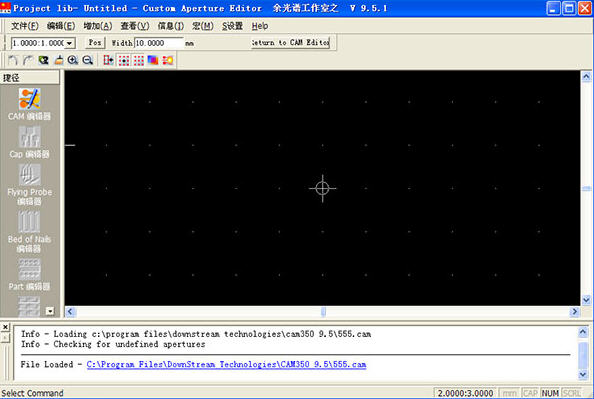594x399 pixels.
Task: Expand the 1.0000:1.0000 grid size dropdown
Action: 69,43
